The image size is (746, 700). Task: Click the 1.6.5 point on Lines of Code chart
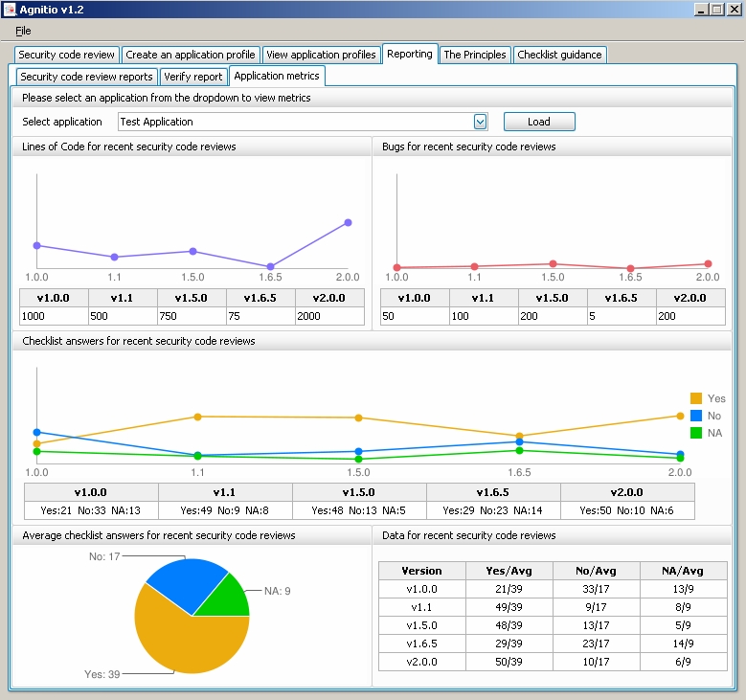(x=270, y=266)
